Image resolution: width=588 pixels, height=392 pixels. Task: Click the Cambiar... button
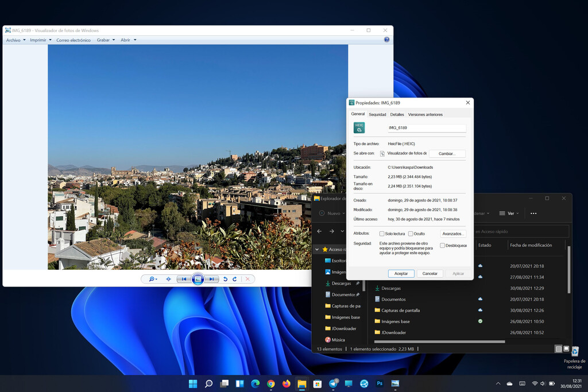(447, 154)
